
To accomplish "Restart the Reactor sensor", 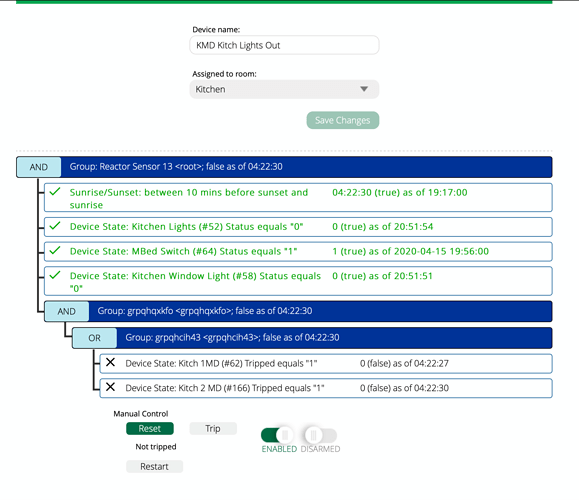I will point(154,466).
